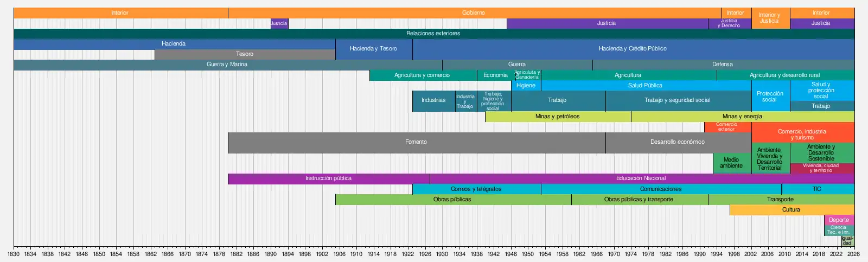Click the 1902 year label on the axis

click(322, 254)
